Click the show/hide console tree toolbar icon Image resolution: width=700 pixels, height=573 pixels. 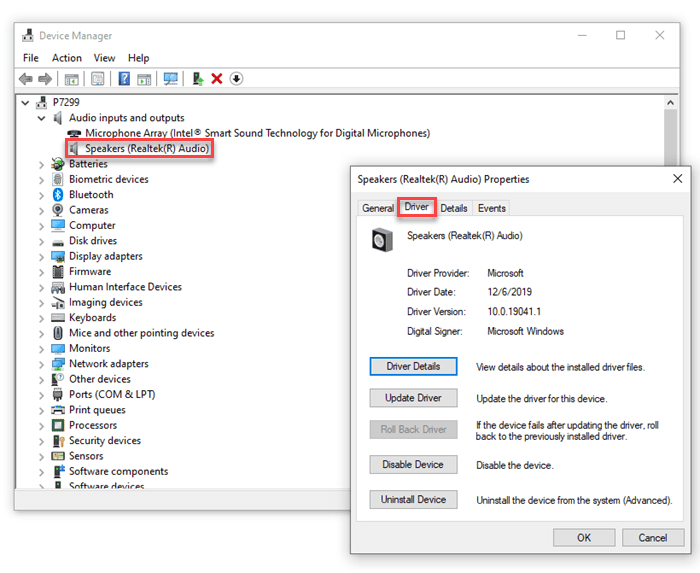coord(71,79)
